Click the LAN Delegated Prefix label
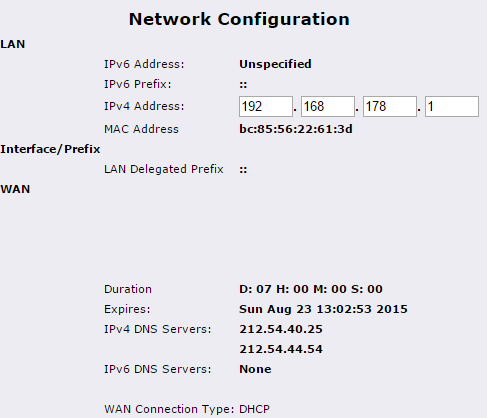 coord(164,169)
